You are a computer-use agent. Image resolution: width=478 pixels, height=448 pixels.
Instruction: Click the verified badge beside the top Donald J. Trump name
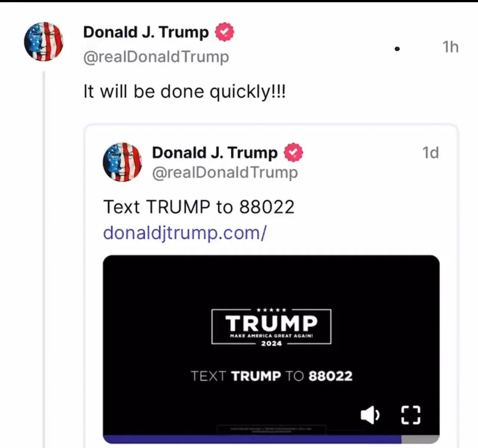point(224,32)
